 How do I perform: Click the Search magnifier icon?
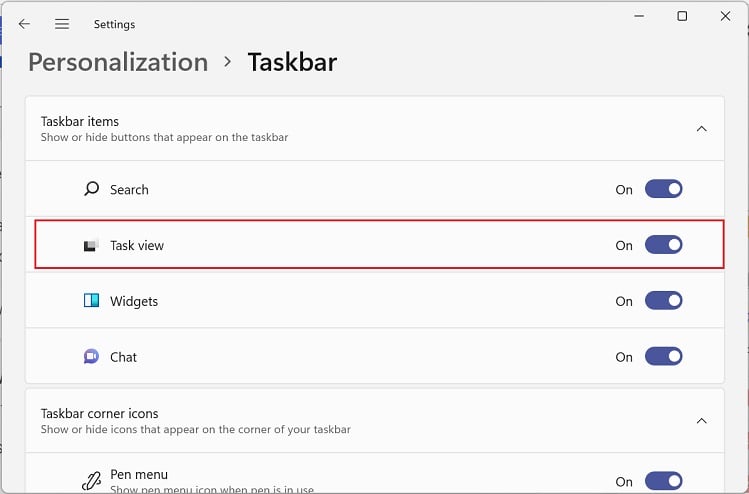[x=92, y=189]
